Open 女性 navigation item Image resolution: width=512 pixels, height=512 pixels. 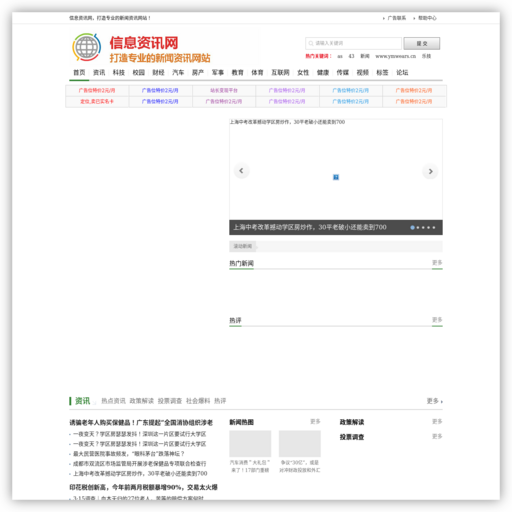point(303,72)
